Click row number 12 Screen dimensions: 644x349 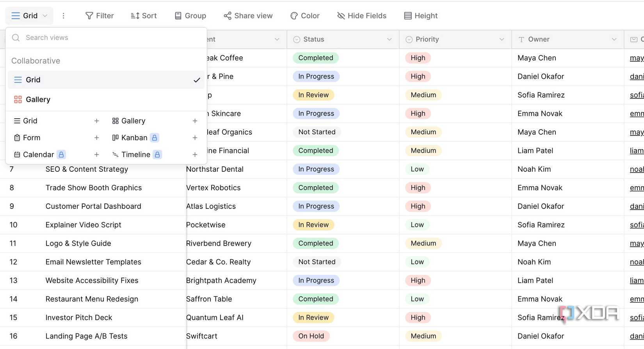pyautogui.click(x=13, y=262)
